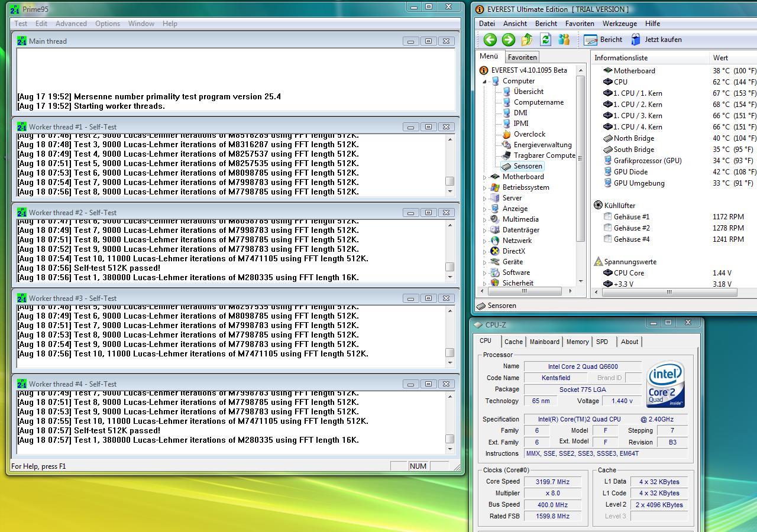Switch to the SPD tab in CPU-Z
This screenshot has height=532, width=757.
tap(602, 342)
